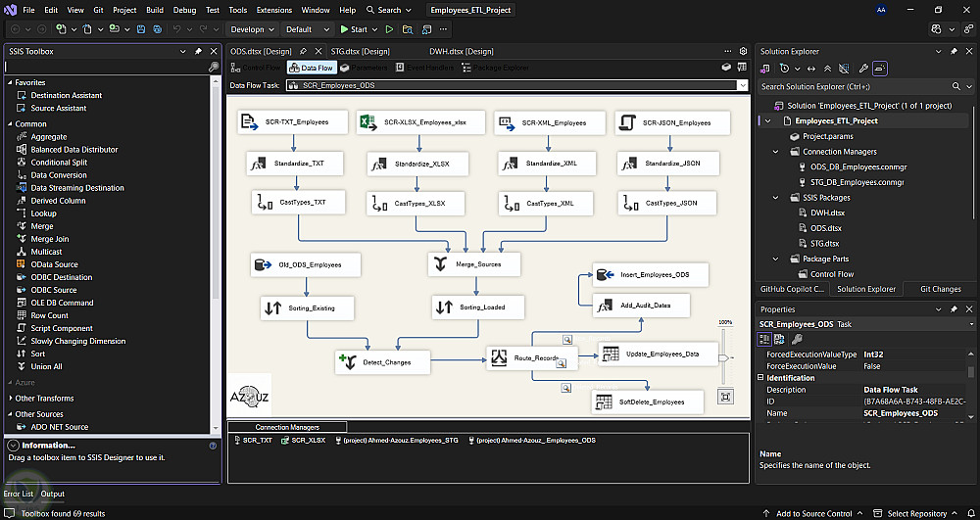Viewport: 980px width, 520px height.
Task: Pick Union All from the toolbox
Action: [46, 366]
